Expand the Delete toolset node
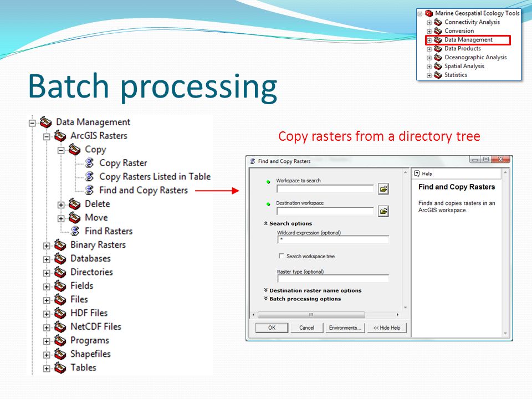 61,205
